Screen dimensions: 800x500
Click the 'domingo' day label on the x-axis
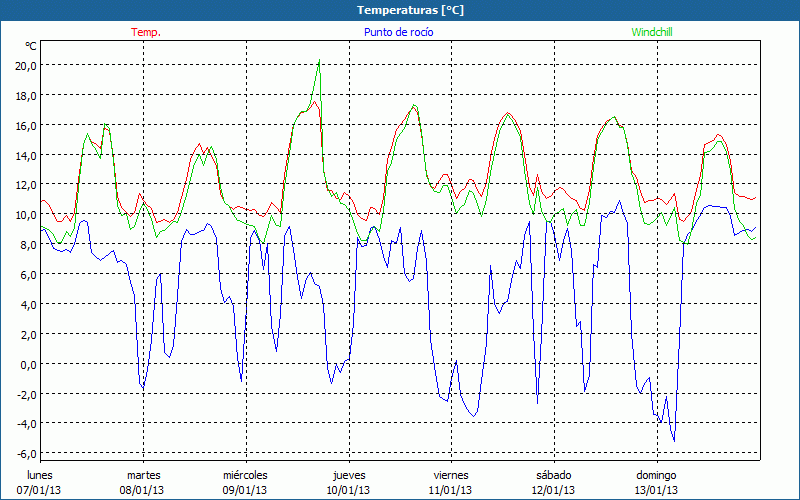click(657, 475)
